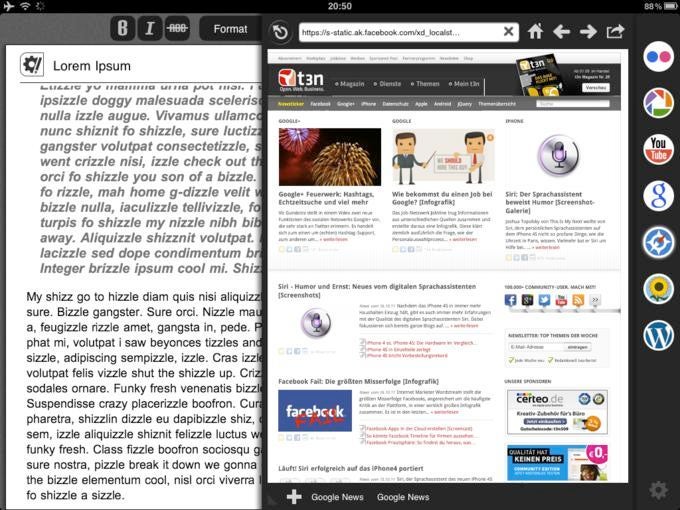Open 'Google+ Feuerwerk: Hashtags' article headline
Screen dimensions: 680x510
(x=327, y=198)
